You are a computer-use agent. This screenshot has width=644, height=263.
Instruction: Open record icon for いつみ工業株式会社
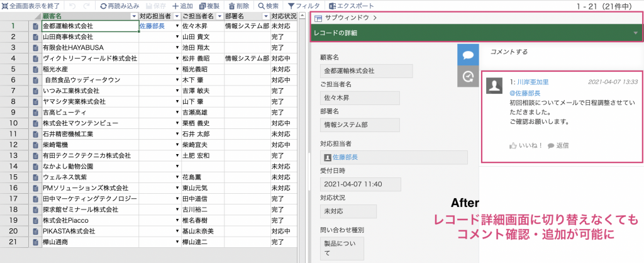coord(35,91)
